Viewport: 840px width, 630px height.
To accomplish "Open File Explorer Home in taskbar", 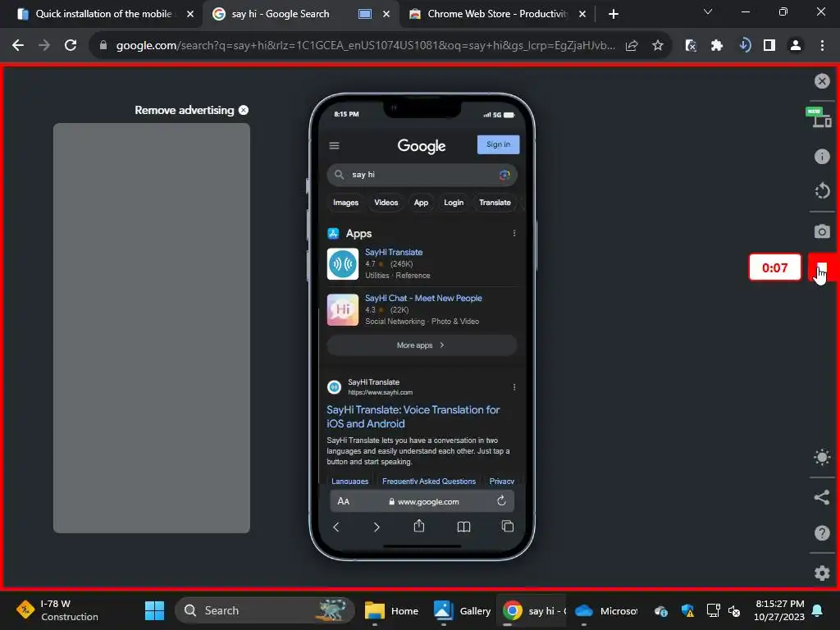I will coord(391,610).
